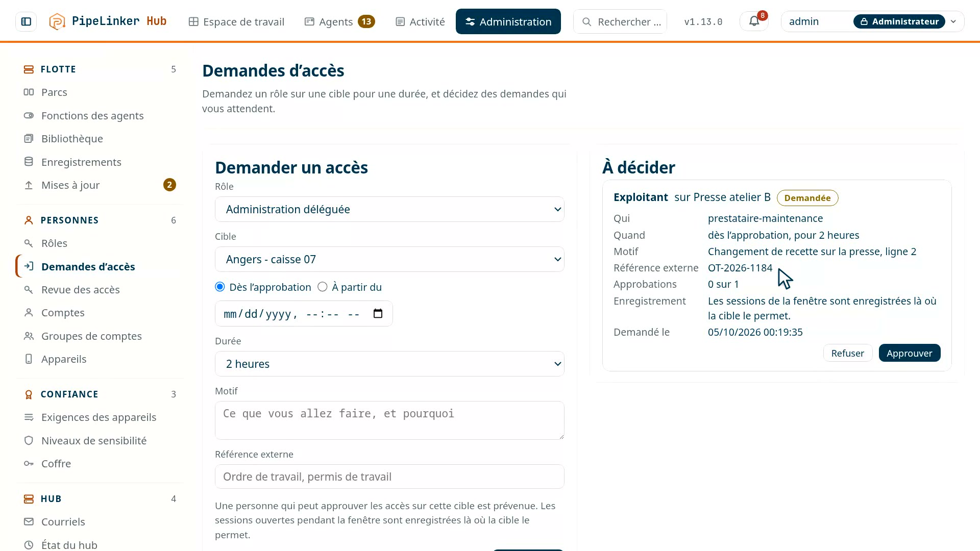
Task: Click the OT-2026-1184 reference text
Action: [x=740, y=268]
